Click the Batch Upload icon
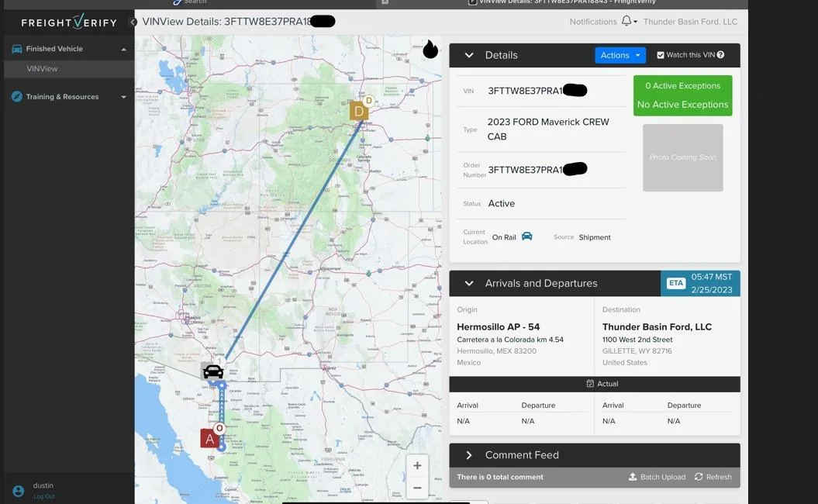818x504 pixels. [633, 477]
